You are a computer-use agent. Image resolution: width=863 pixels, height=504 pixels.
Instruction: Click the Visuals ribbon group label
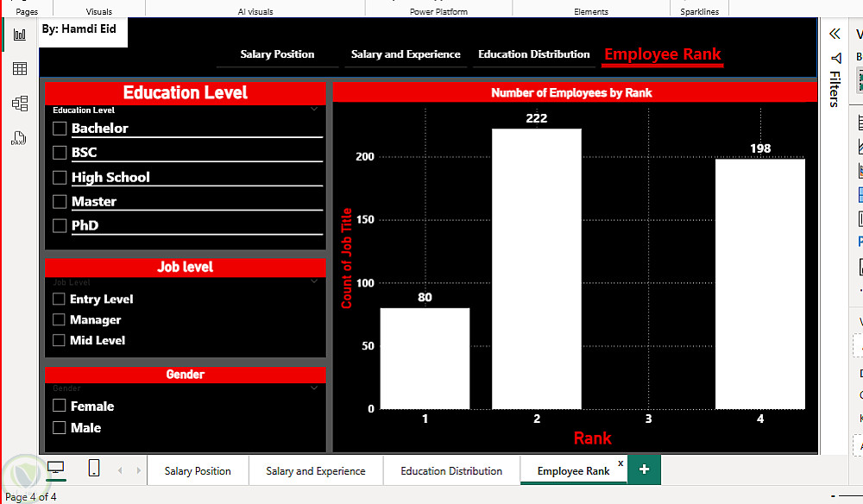[x=99, y=11]
